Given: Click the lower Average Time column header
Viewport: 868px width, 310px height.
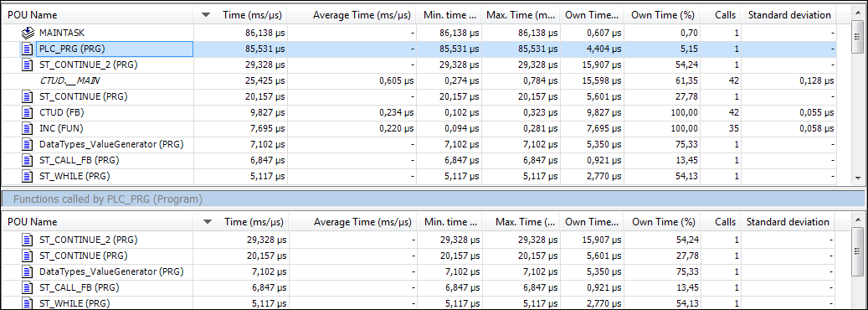Looking at the screenshot, I should [362, 222].
